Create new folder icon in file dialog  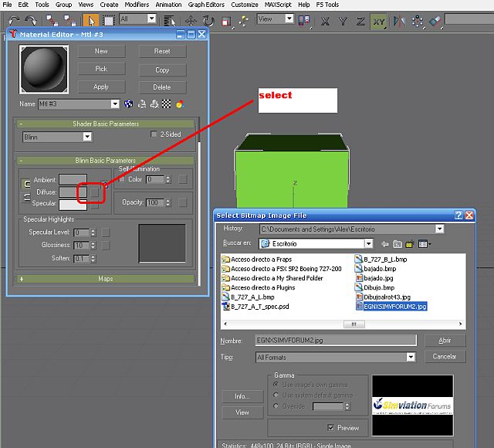click(410, 244)
